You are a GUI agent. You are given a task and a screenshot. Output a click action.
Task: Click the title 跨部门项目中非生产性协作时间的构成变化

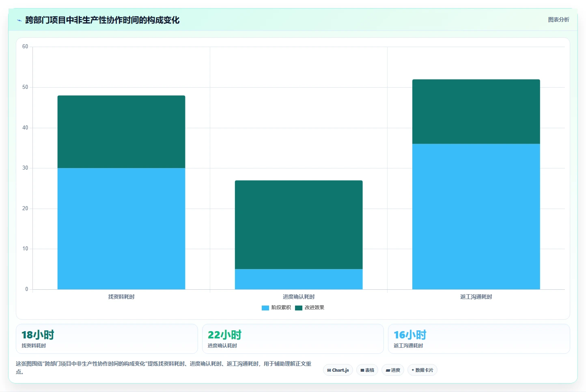pyautogui.click(x=102, y=20)
